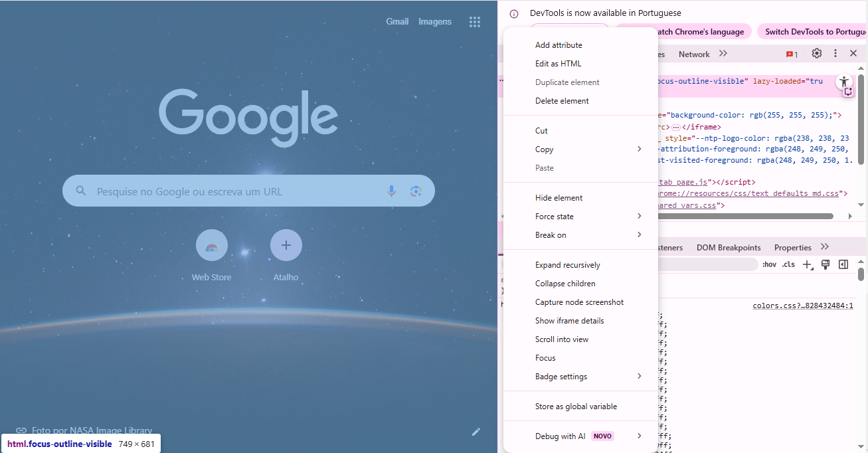Click the accessibility person icon
The width and height of the screenshot is (868, 453).
[844, 82]
